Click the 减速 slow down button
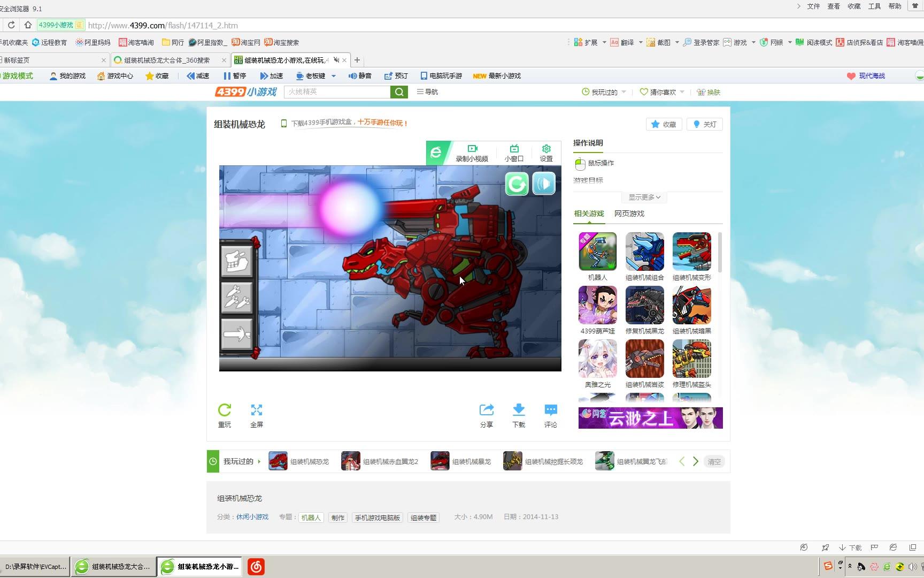This screenshot has height=578, width=924. point(198,76)
